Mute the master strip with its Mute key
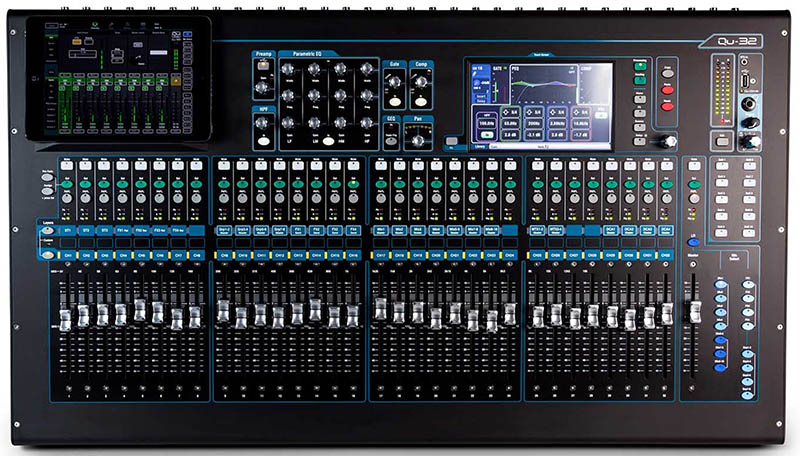800x456 pixels. [x=694, y=165]
